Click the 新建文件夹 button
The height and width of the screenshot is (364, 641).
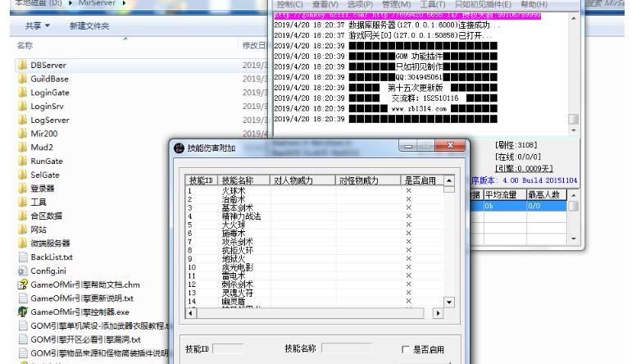[x=91, y=26]
